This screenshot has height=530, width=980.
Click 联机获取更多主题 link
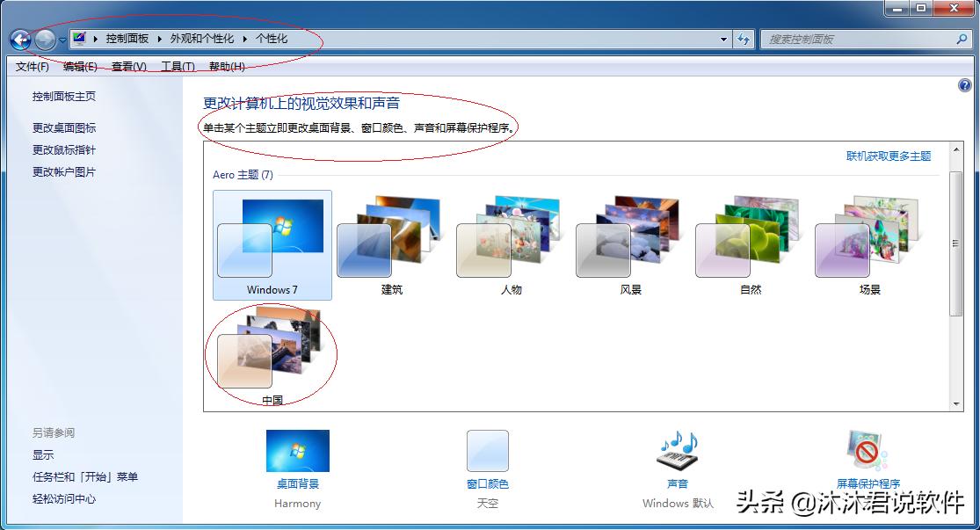coord(890,156)
